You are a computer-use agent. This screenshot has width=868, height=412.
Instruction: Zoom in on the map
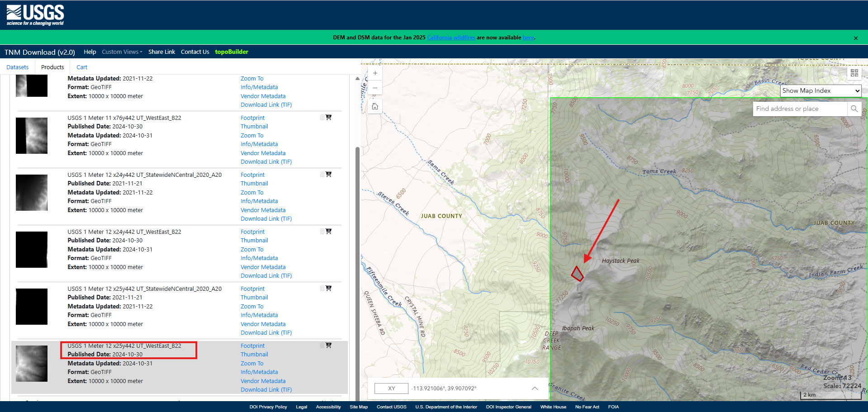(x=375, y=73)
